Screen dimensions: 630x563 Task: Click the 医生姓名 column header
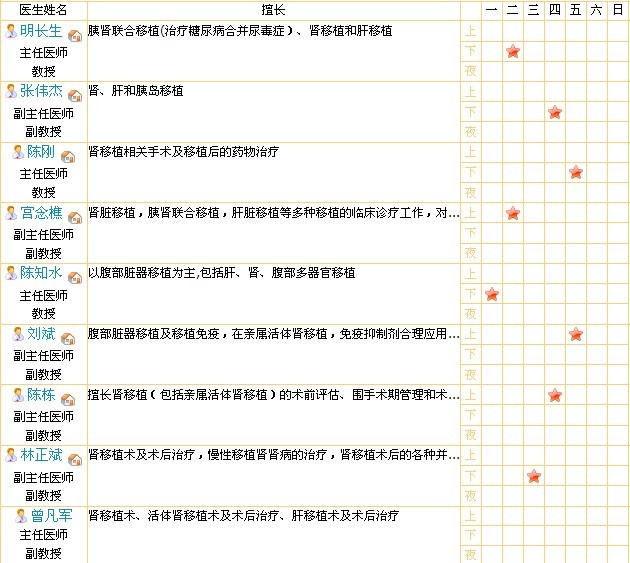point(43,10)
